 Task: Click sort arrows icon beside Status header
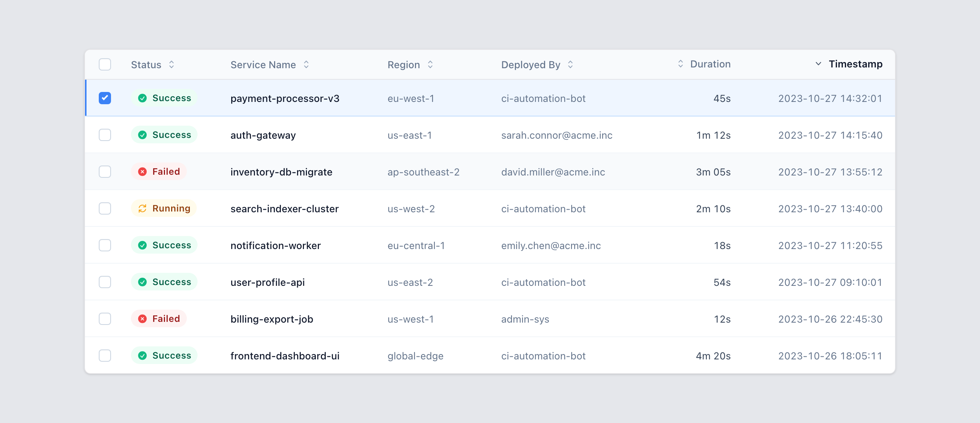171,64
